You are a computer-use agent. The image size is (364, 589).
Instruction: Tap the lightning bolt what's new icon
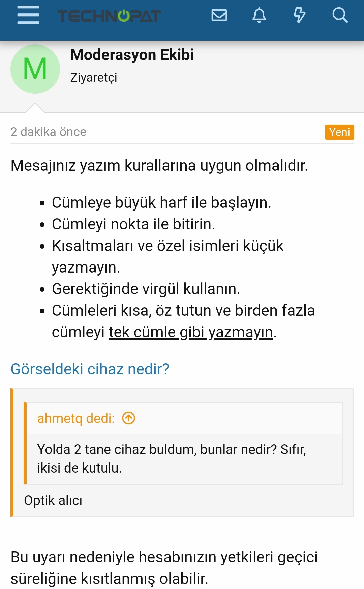pyautogui.click(x=299, y=15)
